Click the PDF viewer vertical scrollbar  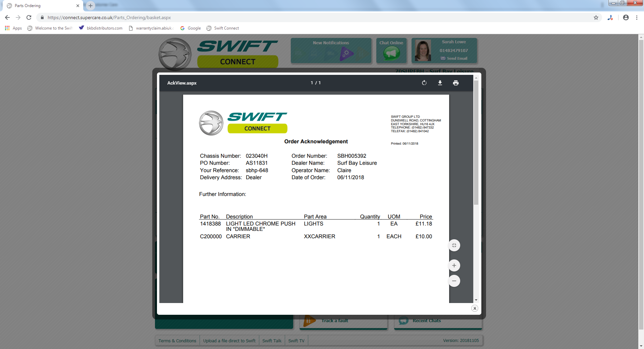[476, 143]
